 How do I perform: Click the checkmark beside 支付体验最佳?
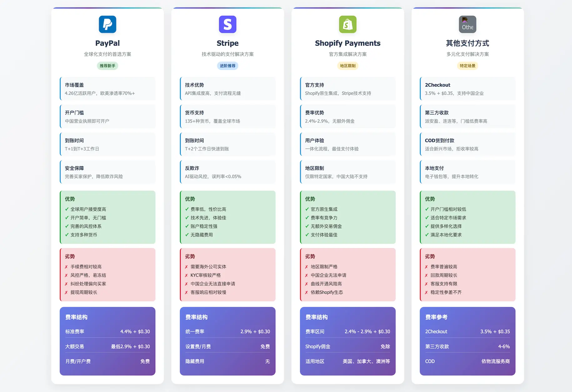(x=307, y=235)
